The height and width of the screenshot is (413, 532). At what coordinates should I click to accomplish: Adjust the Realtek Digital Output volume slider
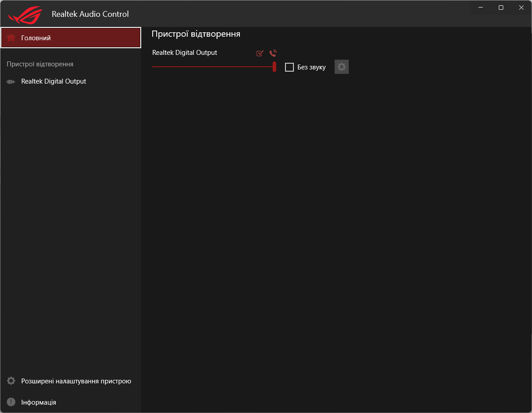click(214, 67)
